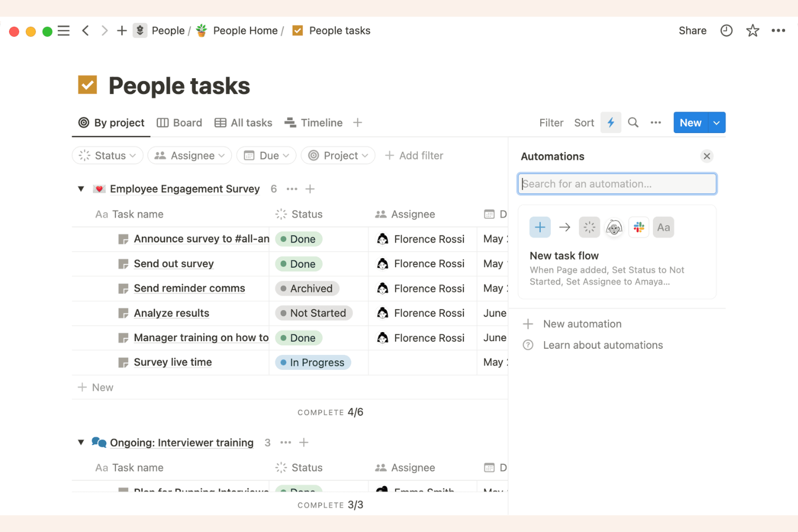
Task: Go forward with the right arrow
Action: pyautogui.click(x=104, y=31)
